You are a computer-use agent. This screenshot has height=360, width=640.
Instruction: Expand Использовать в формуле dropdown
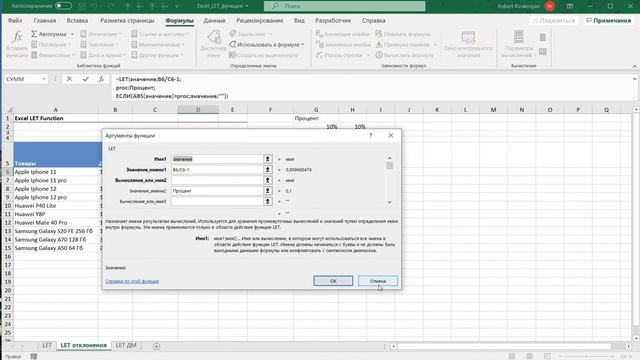pyautogui.click(x=302, y=44)
